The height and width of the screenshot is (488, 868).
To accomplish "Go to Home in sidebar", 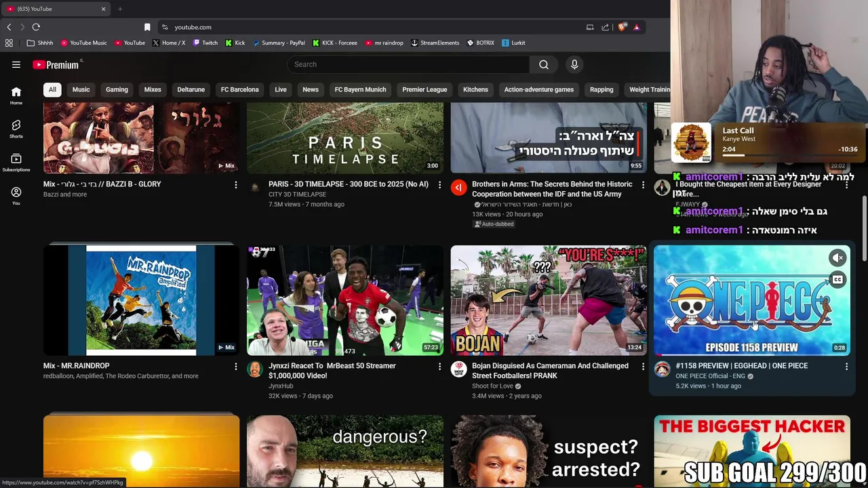I will (16, 96).
